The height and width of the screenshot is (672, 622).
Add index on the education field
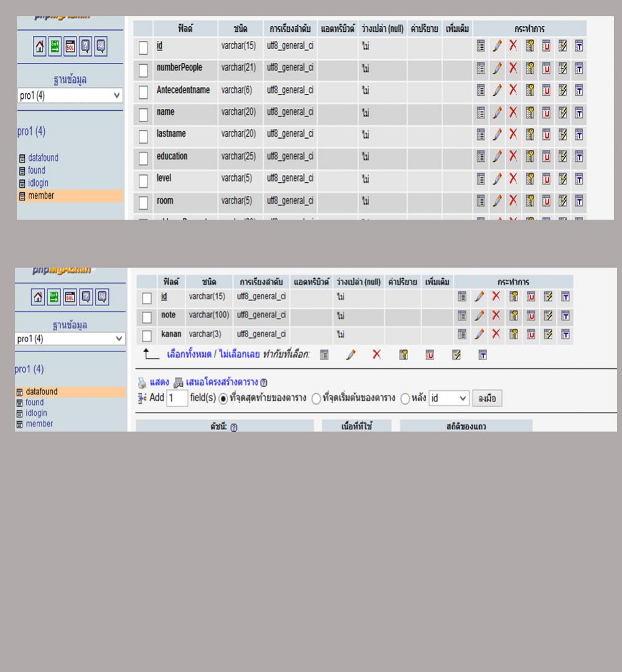[562, 156]
